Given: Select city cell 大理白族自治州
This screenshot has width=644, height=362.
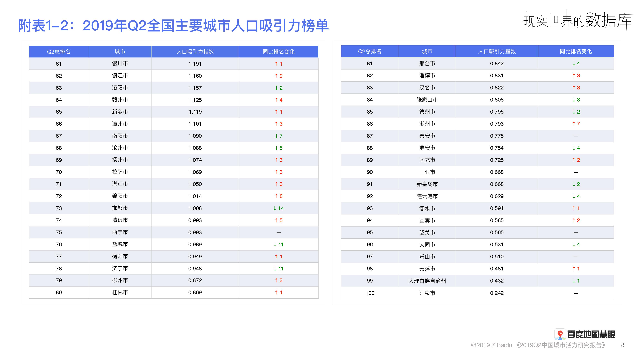Looking at the screenshot, I should [x=427, y=281].
